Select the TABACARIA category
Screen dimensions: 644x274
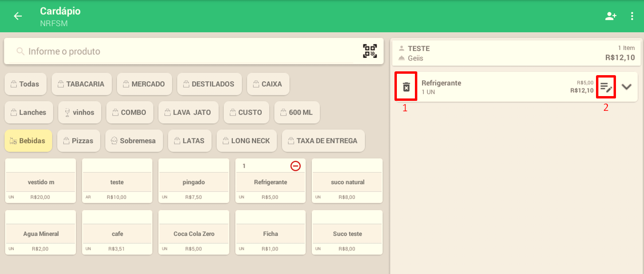pyautogui.click(x=82, y=84)
